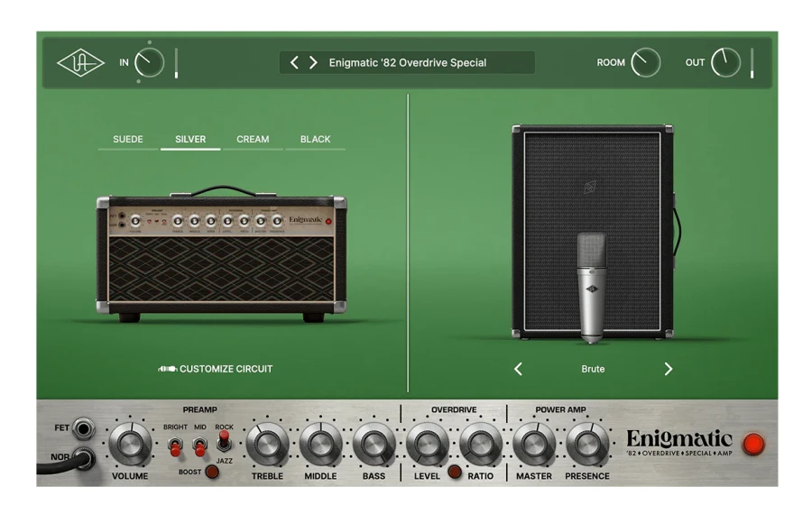The height and width of the screenshot is (514, 812).
Task: Click the POWER AMP section label
Action: (561, 409)
